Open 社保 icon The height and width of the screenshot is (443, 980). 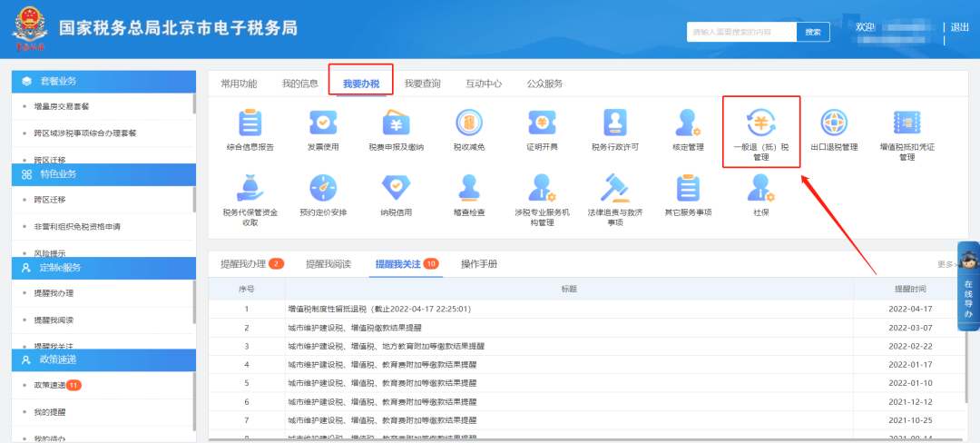click(760, 187)
